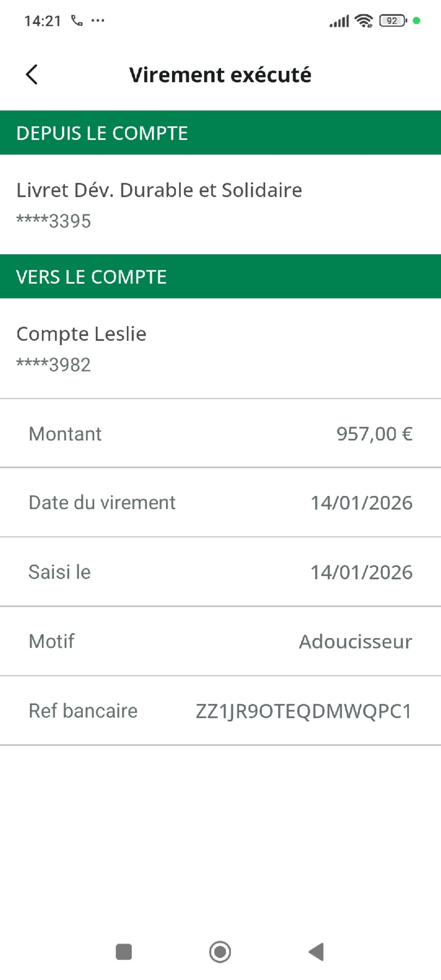This screenshot has width=441, height=980.
Task: Tap the signal strength bars icon
Action: 339,21
